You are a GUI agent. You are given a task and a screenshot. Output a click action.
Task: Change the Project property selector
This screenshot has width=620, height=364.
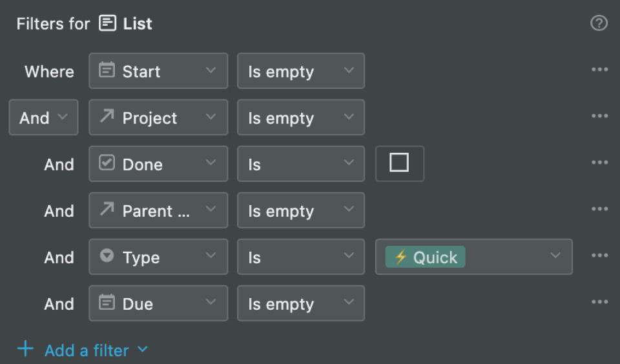pyautogui.click(x=159, y=117)
